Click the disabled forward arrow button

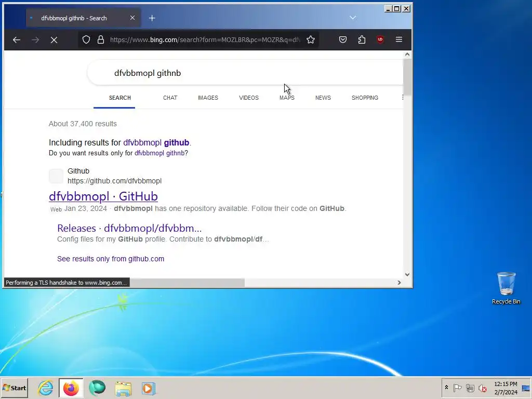35,39
